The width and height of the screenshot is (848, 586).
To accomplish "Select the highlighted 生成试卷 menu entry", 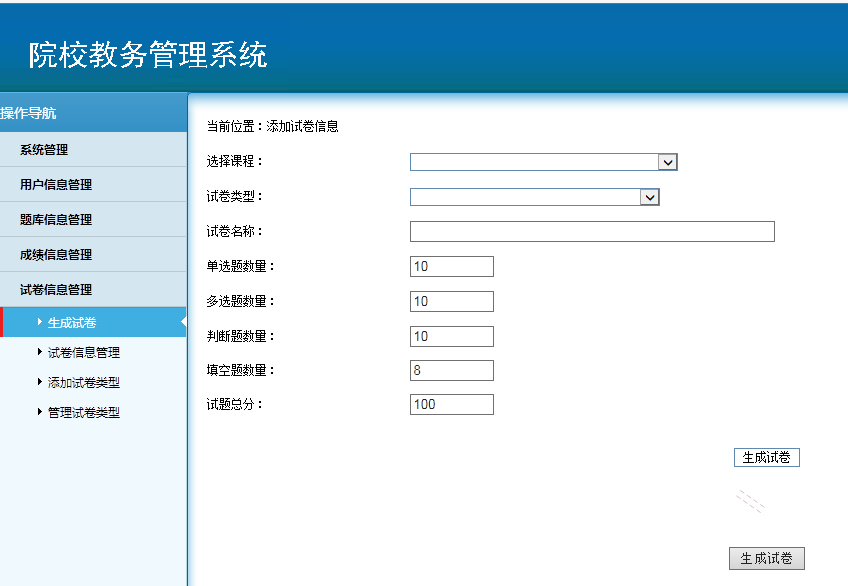I will click(x=70, y=322).
